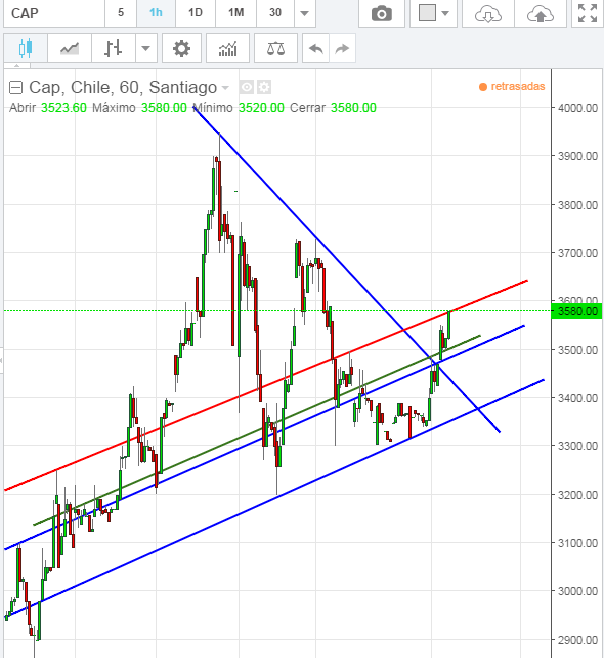This screenshot has height=658, width=607.
Task: Select the 1h interval
Action: coord(156,13)
